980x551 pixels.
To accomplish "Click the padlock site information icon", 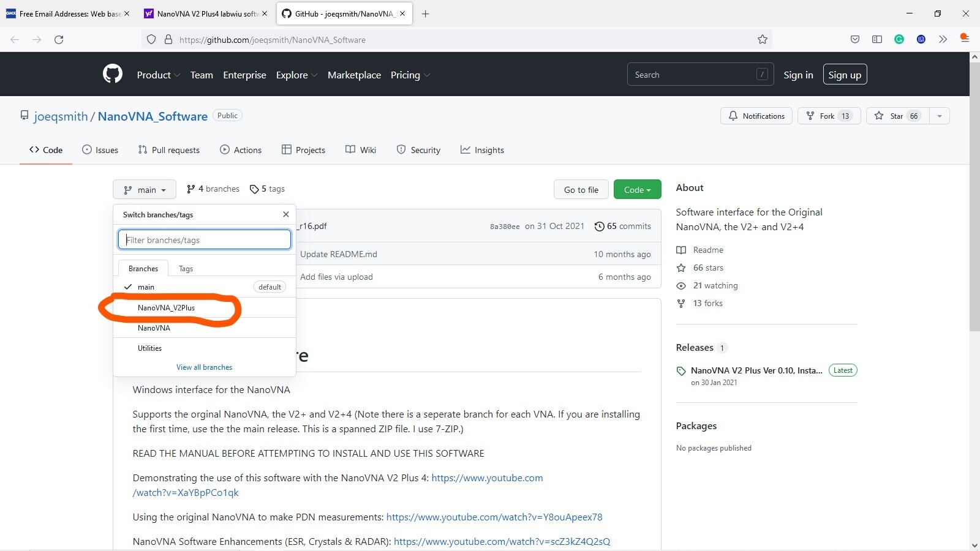I will click(x=168, y=39).
